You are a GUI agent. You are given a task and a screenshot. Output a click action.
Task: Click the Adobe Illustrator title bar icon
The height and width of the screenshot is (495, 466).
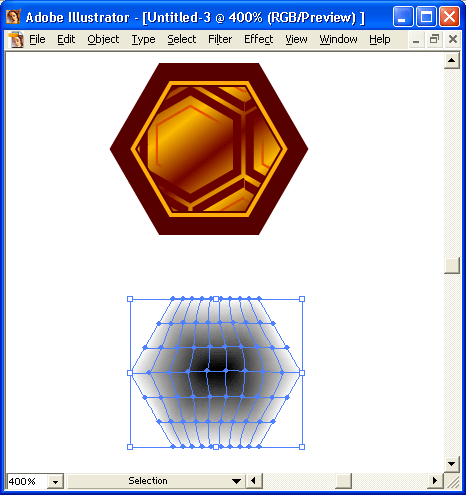pos(13,17)
